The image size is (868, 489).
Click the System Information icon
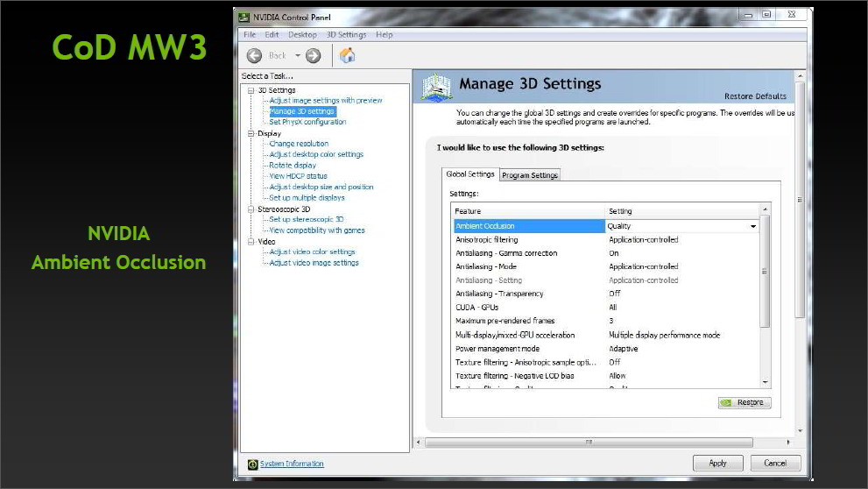[x=252, y=464]
